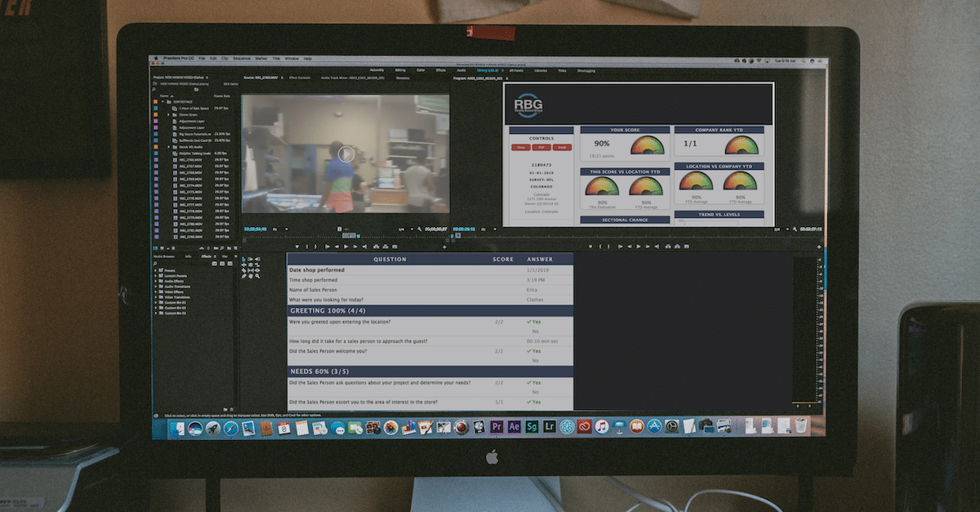The image size is (980, 512).
Task: Expand the 10KFOOTAGE bin
Action: coord(163,102)
